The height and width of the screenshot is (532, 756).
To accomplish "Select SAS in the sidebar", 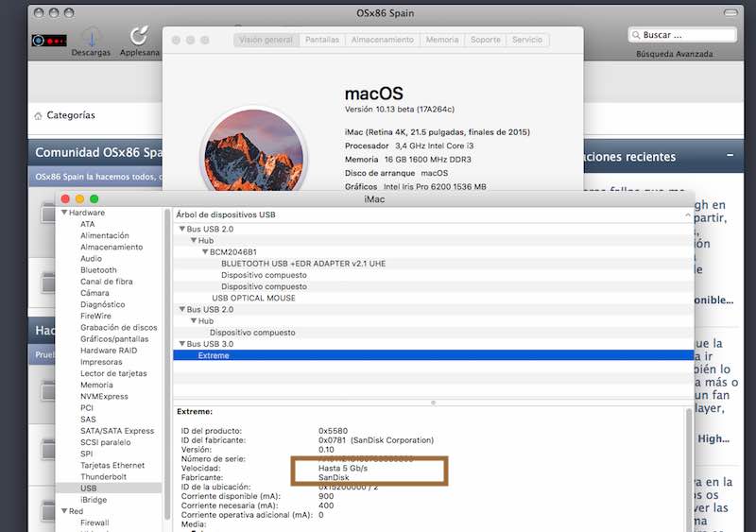I will (x=88, y=420).
